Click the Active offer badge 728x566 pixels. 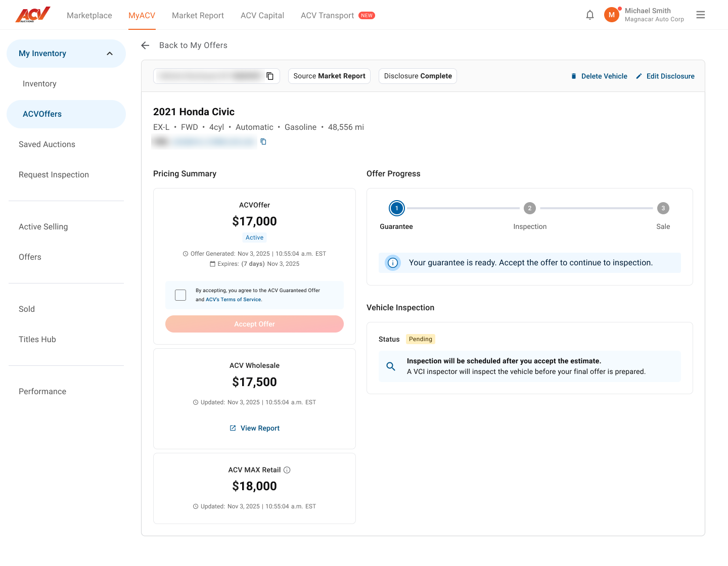254,238
